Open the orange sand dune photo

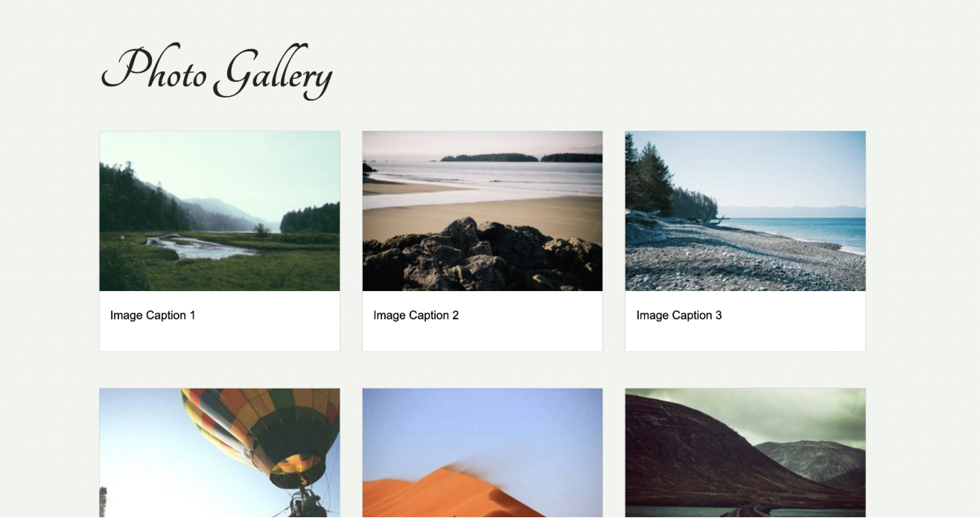tap(483, 453)
